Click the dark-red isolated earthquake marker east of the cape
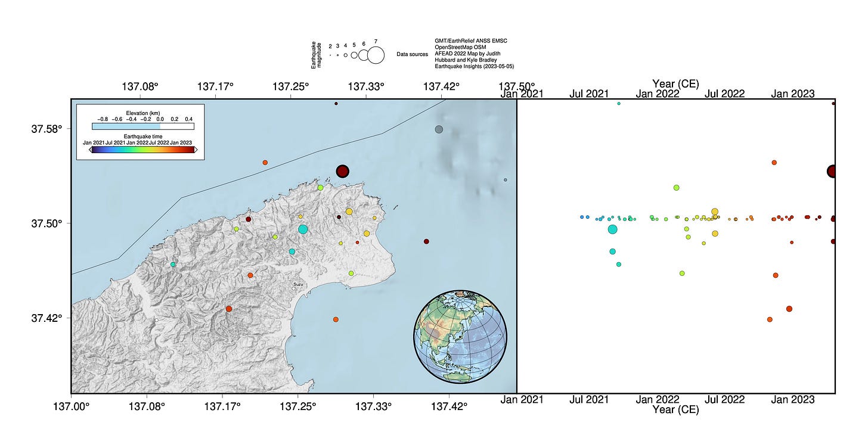The height and width of the screenshot is (447, 868). point(426,241)
